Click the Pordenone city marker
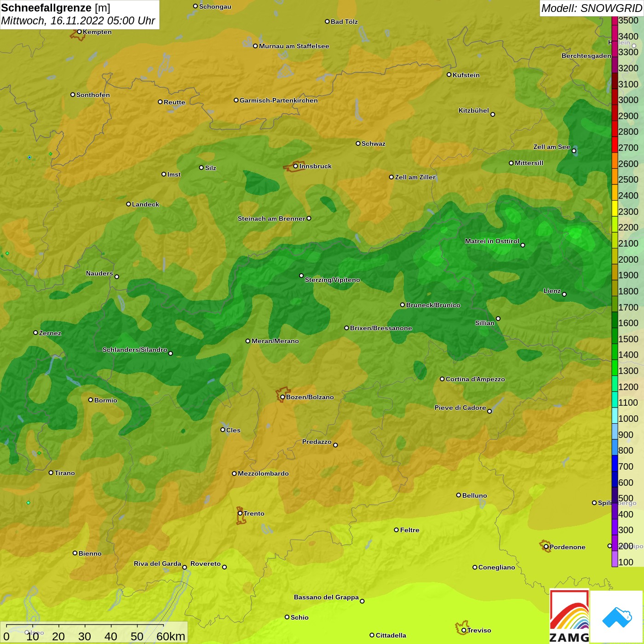This screenshot has height=644, width=644. pos(546,547)
